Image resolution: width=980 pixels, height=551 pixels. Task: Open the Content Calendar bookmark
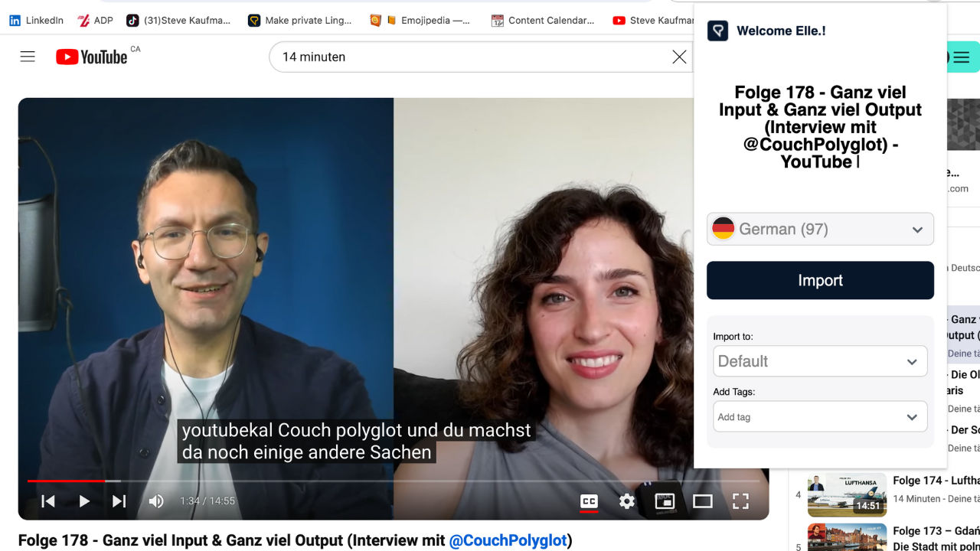(x=543, y=21)
